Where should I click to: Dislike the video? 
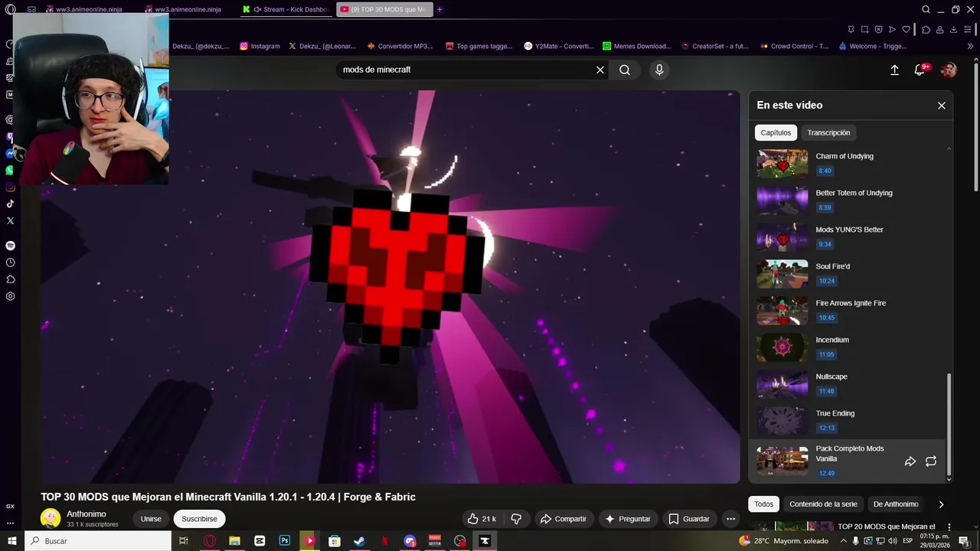[516, 519]
